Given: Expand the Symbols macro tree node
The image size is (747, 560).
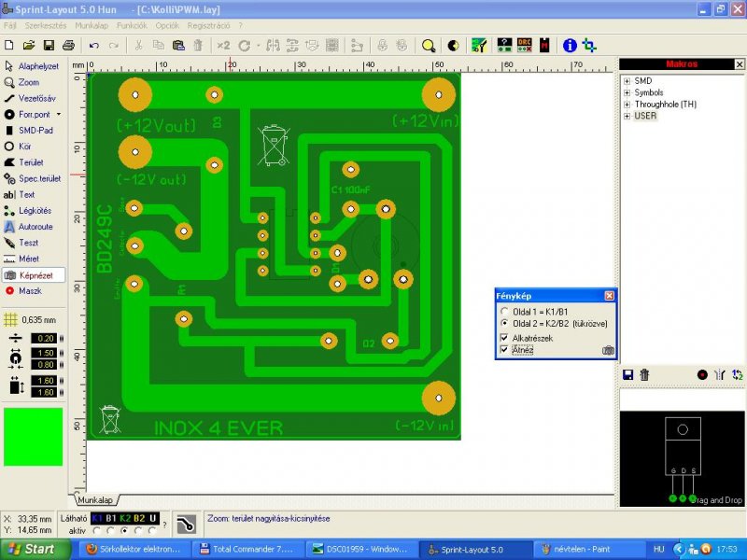Looking at the screenshot, I should point(627,92).
